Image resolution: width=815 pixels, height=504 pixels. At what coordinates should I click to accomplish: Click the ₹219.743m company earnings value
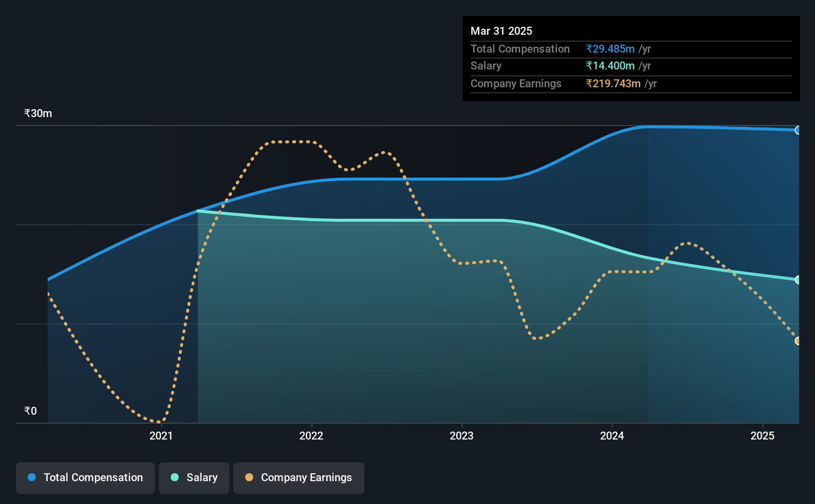point(613,83)
